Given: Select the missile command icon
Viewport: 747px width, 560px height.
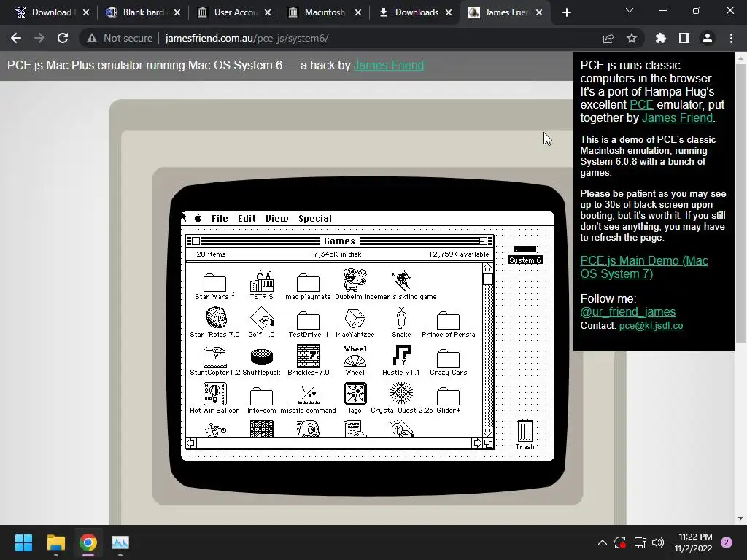Looking at the screenshot, I should click(309, 395).
